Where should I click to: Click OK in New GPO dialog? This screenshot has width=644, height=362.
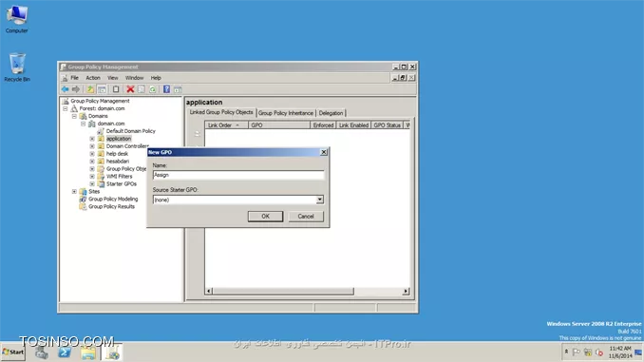[x=265, y=216]
